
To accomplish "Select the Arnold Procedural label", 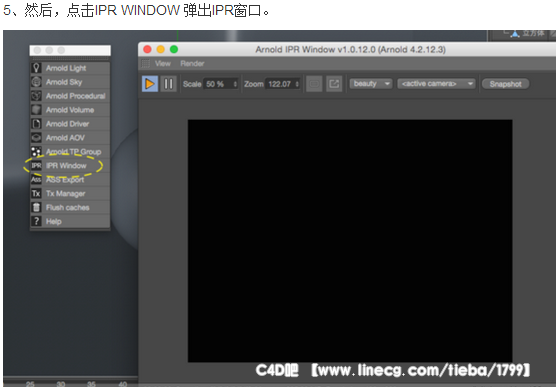I will click(x=76, y=96).
